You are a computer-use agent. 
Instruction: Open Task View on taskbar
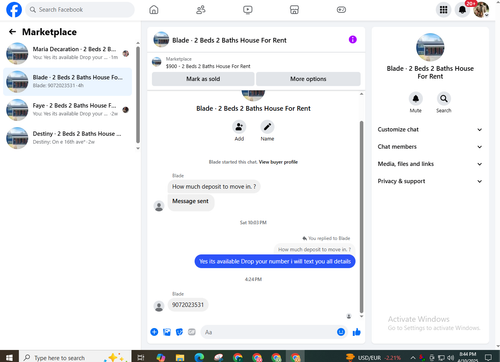[x=141, y=358]
